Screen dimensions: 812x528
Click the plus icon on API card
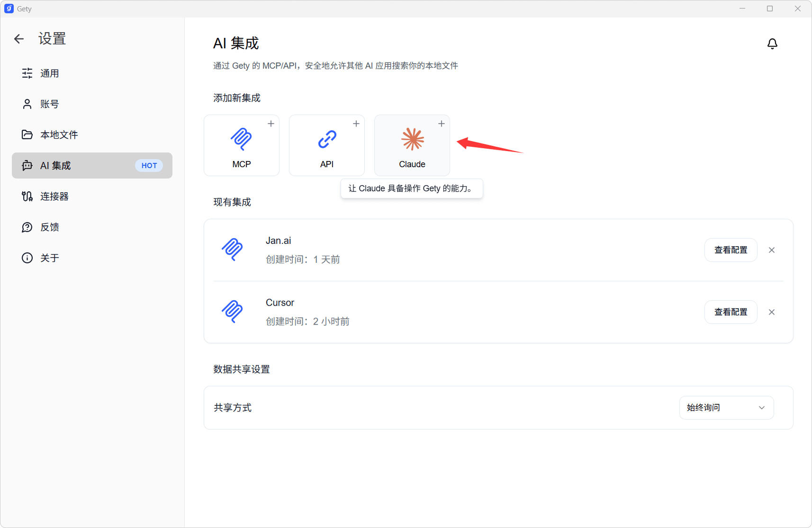click(356, 124)
